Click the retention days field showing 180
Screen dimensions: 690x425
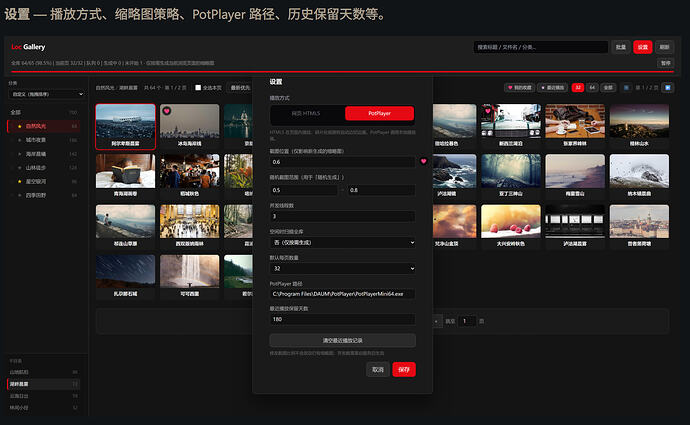click(x=342, y=319)
